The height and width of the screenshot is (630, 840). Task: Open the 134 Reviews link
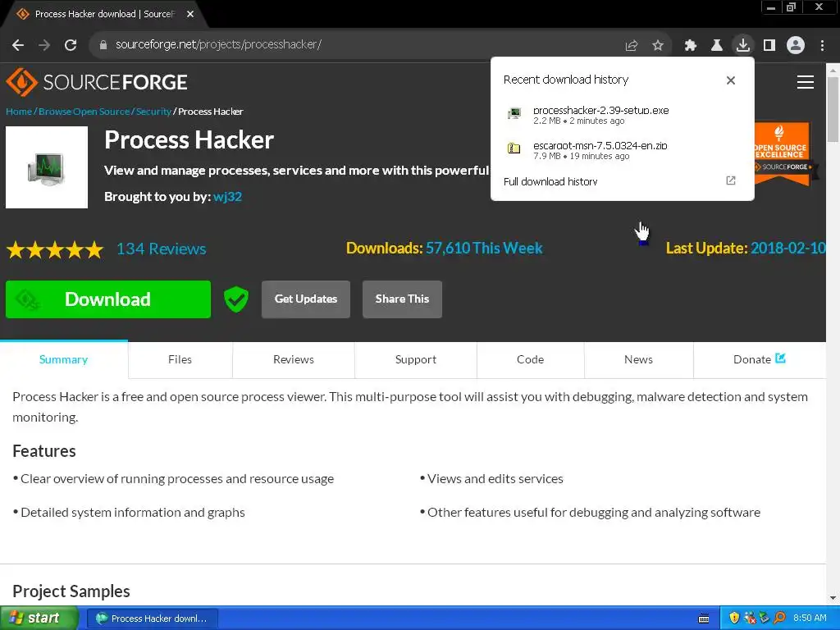162,249
